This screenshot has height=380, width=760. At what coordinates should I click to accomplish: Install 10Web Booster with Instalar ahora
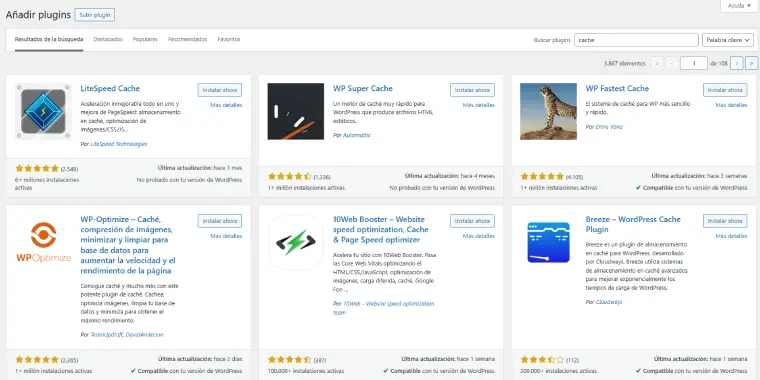[473, 221]
